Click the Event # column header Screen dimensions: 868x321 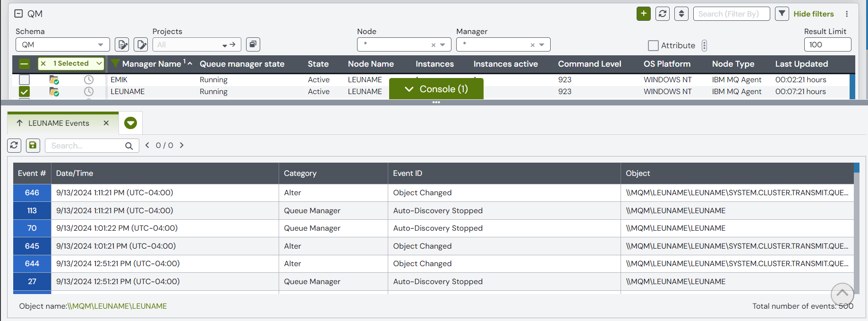click(32, 173)
